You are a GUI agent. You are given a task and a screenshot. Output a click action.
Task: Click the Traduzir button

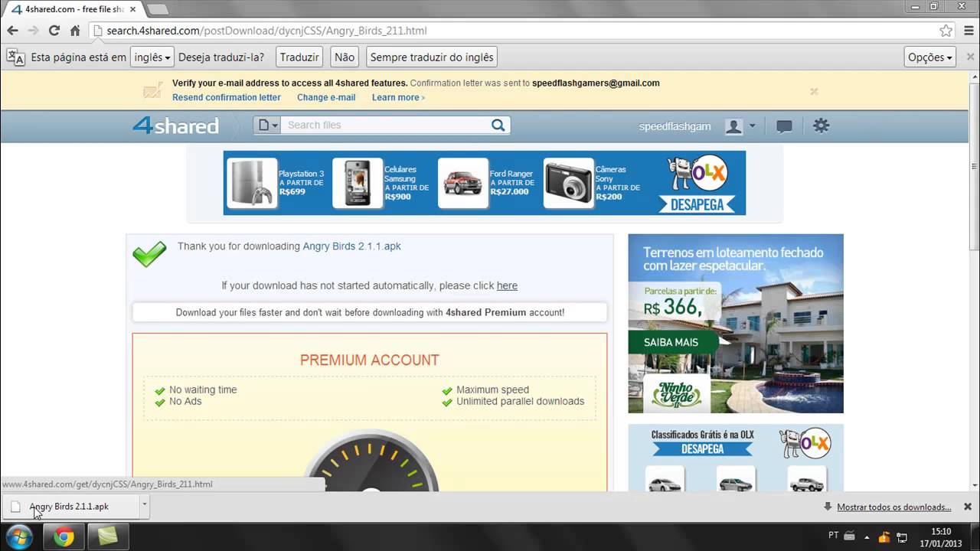tap(299, 57)
